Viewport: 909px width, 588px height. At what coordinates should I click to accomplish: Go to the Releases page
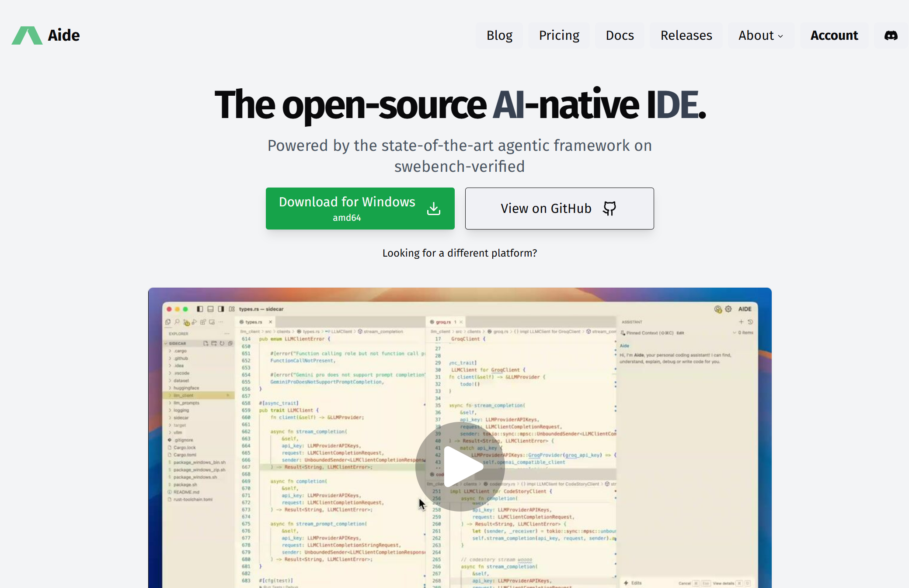pyautogui.click(x=686, y=35)
